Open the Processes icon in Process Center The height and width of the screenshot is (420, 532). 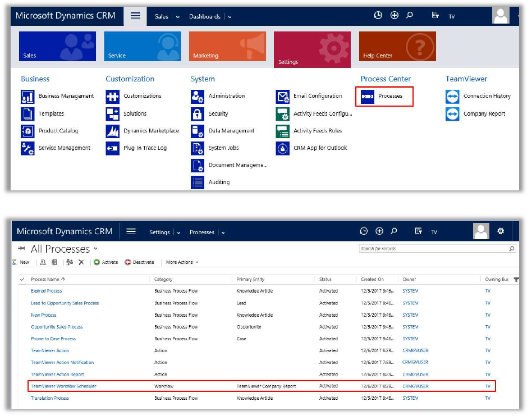click(368, 96)
